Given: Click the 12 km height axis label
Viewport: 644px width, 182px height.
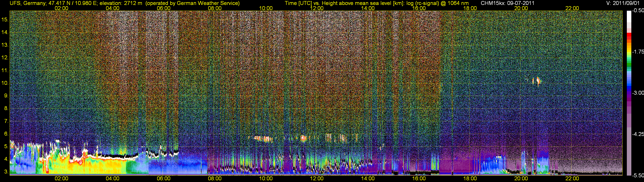Looking at the screenshot, I should tap(5, 58).
